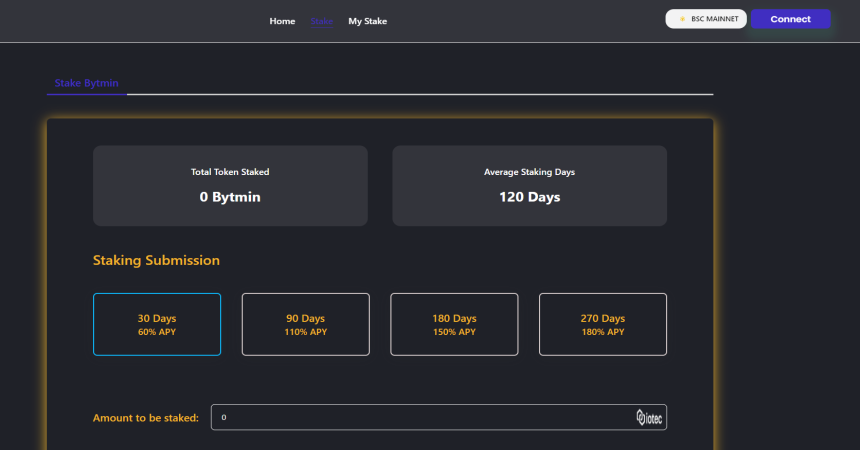Click the Staking Submission heading
Image resolution: width=860 pixels, height=450 pixels.
156,260
